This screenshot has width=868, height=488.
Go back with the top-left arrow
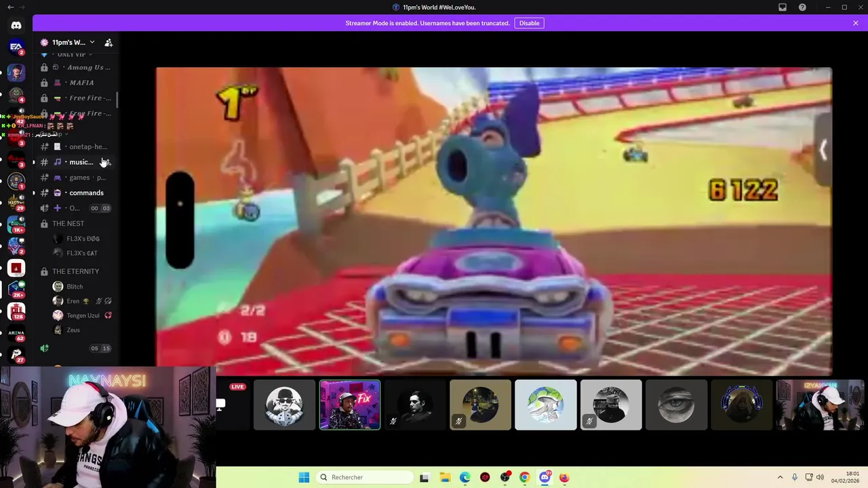point(10,7)
